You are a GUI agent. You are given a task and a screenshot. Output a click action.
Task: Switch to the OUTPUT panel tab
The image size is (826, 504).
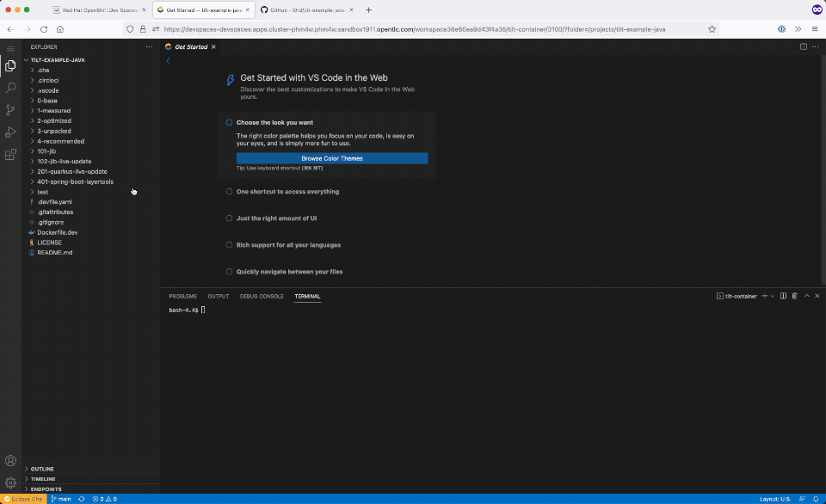tap(218, 297)
